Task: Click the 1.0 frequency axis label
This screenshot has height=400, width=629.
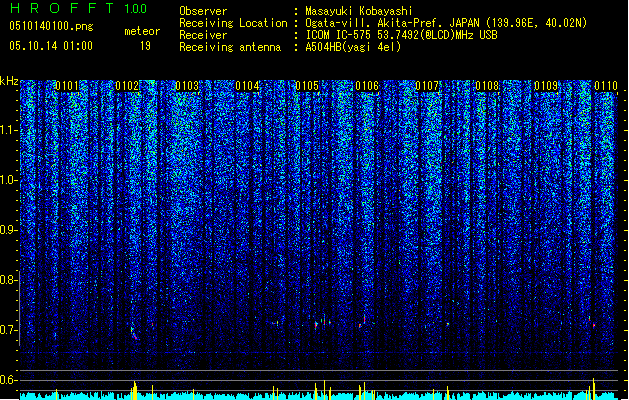Action: pos(9,181)
